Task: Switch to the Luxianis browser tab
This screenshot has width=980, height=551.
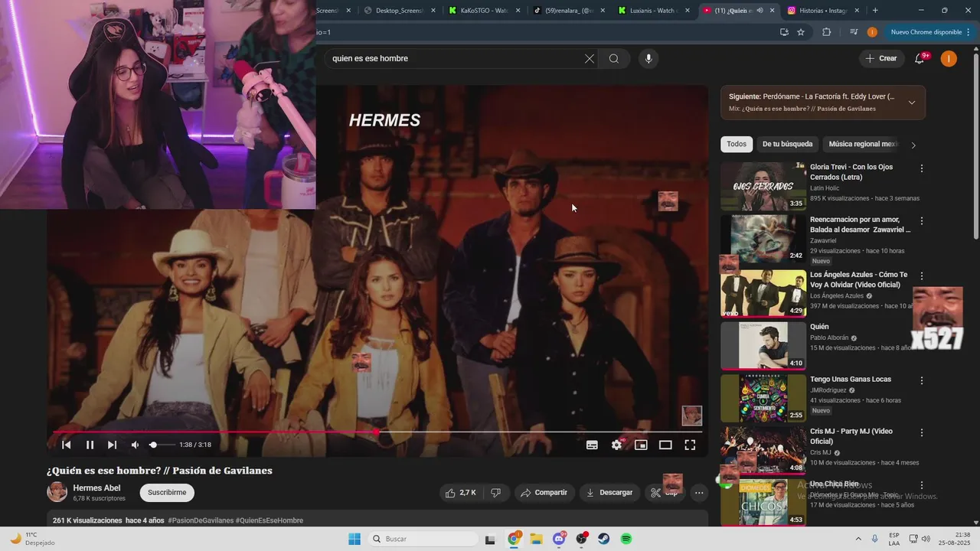Action: click(653, 11)
